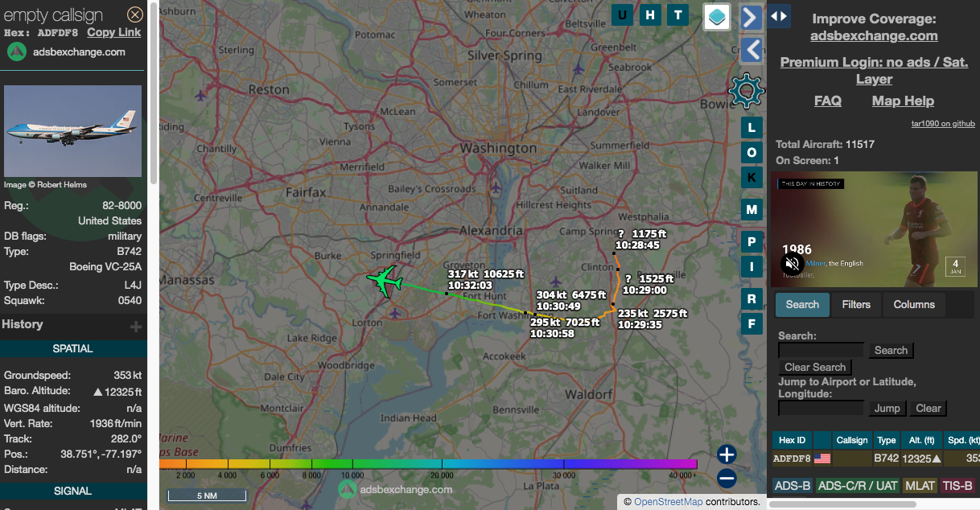Click the SIGNAL section header
Screen dimensions: 980x510
tap(73, 491)
